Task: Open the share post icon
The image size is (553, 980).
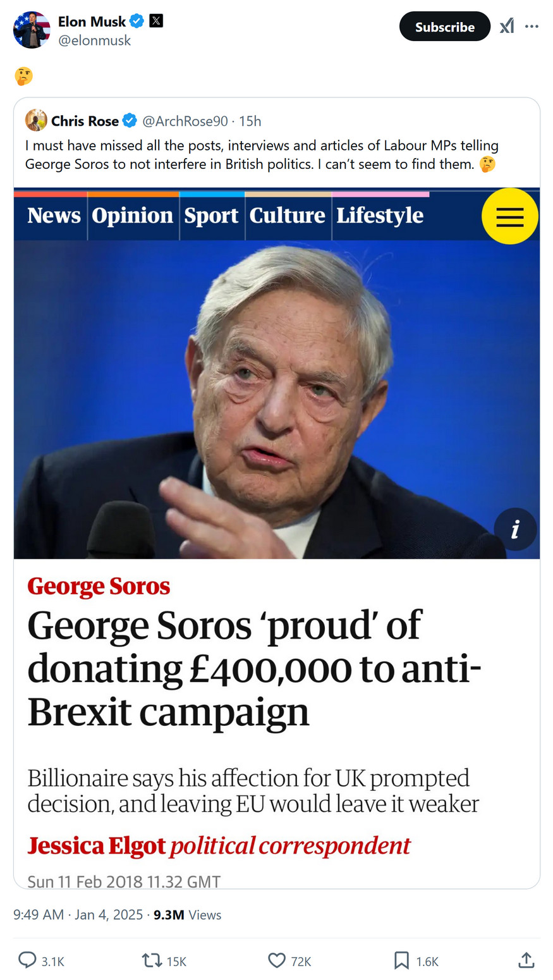Action: click(x=526, y=960)
